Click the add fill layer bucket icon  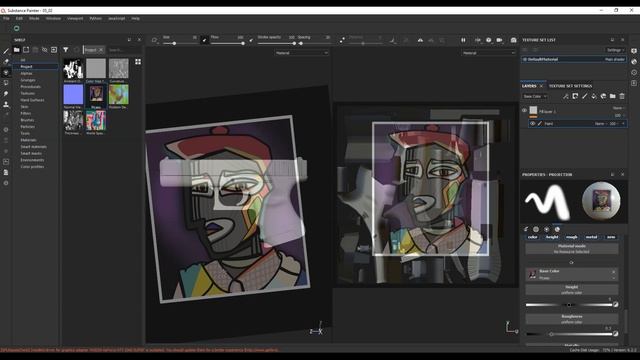click(594, 96)
